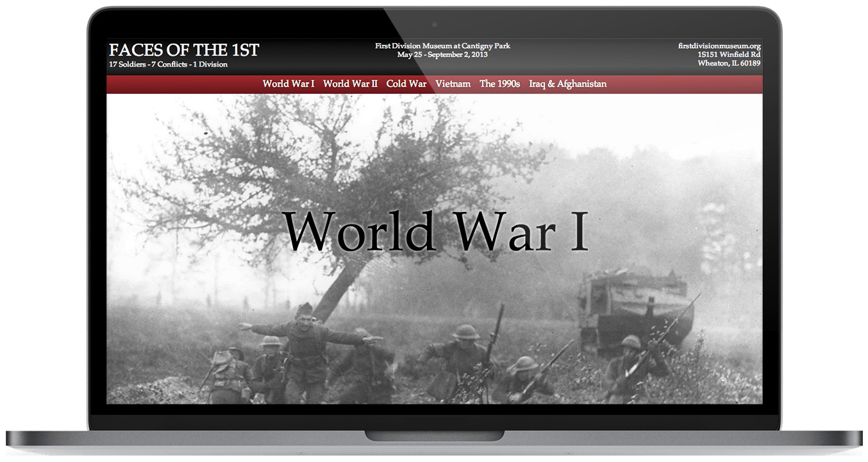Click the FACES OF THE 1ST title
This screenshot has height=462, width=868.
(x=184, y=50)
